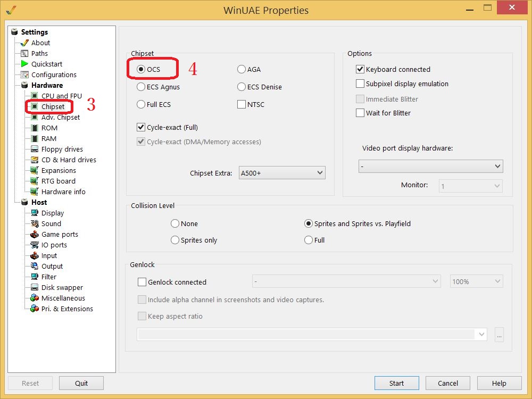532x399 pixels.
Task: Click the Disk swapper icon
Action: (x=34, y=287)
